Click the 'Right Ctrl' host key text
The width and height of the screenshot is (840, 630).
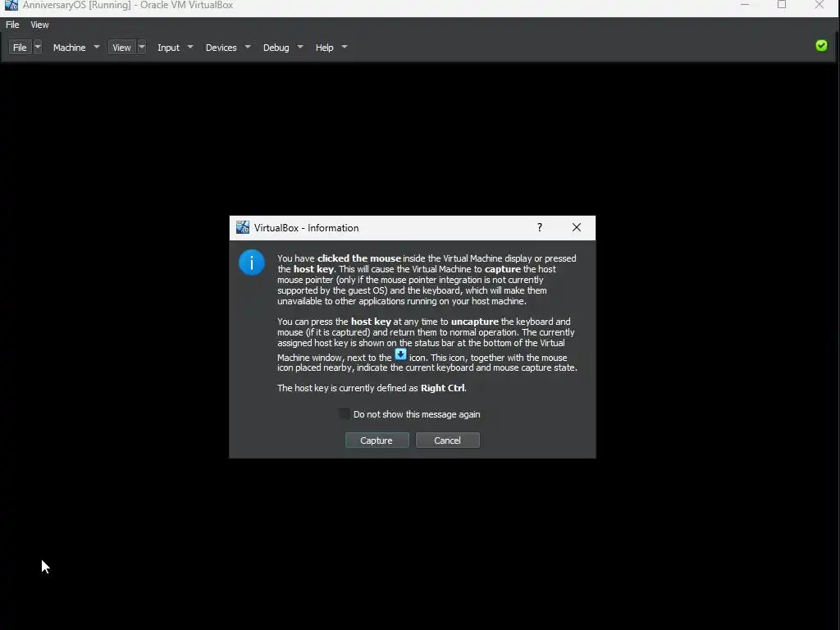tap(443, 388)
